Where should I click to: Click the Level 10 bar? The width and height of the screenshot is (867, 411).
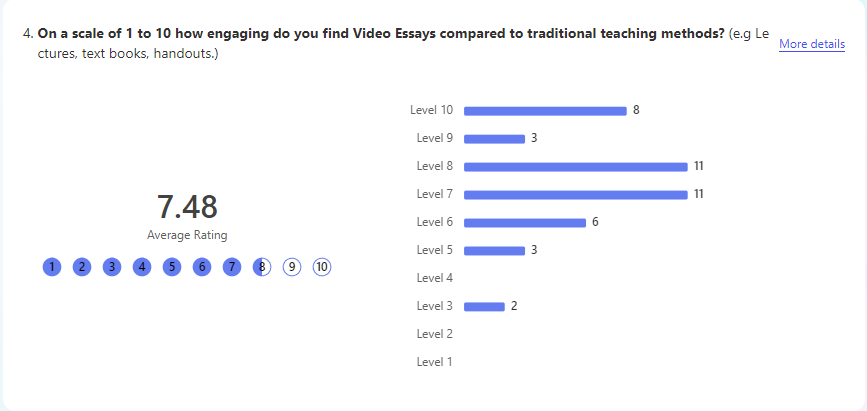(x=545, y=111)
